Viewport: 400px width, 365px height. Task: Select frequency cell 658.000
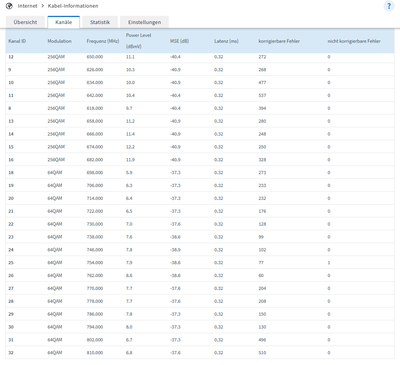click(95, 121)
